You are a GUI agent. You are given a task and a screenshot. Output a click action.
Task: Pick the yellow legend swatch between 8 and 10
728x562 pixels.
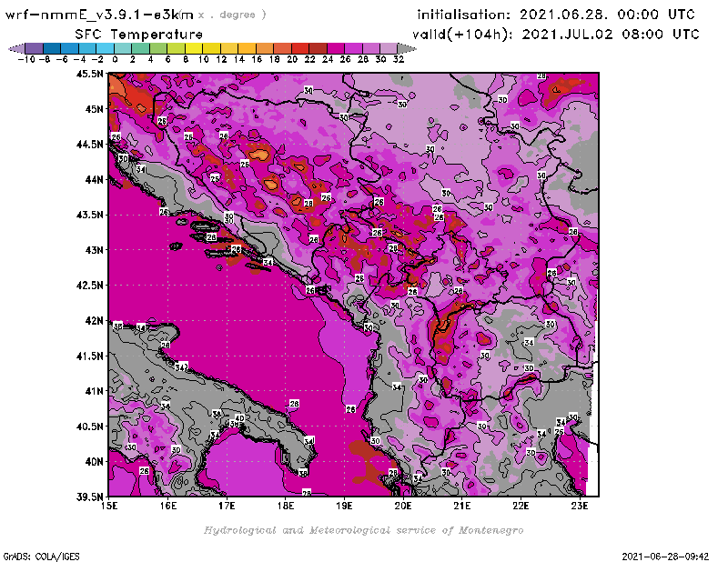tap(194, 48)
